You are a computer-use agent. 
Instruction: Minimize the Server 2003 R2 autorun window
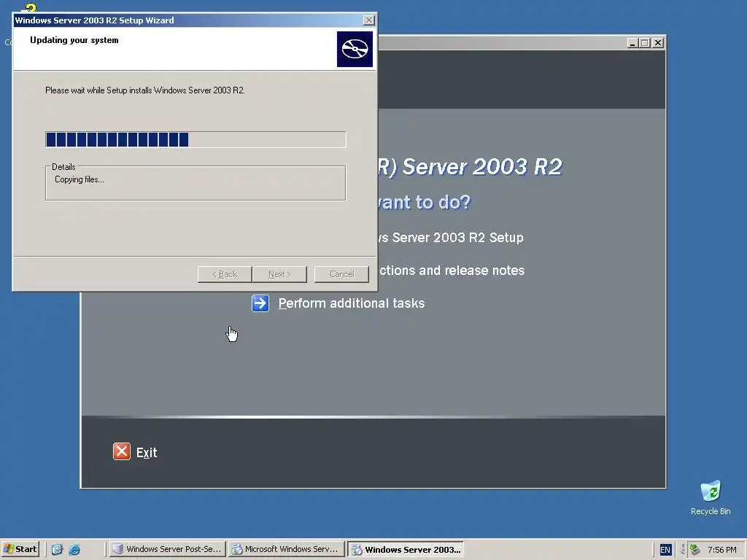point(632,43)
